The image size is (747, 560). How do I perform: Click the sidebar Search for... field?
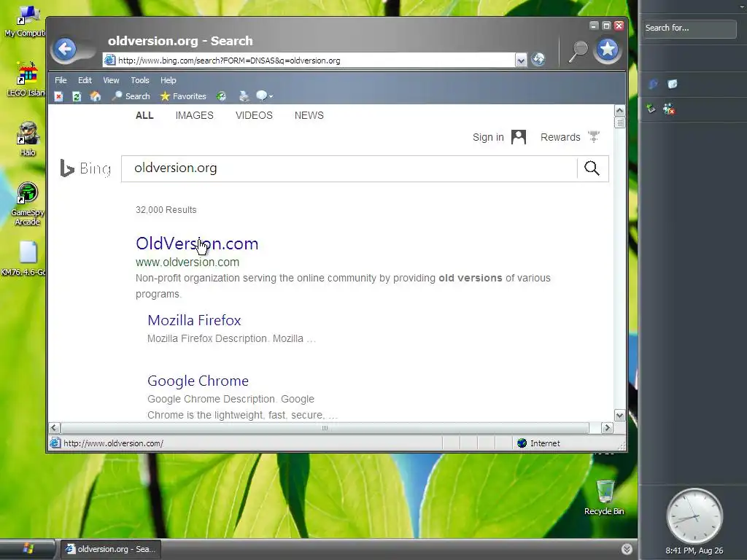coord(689,28)
